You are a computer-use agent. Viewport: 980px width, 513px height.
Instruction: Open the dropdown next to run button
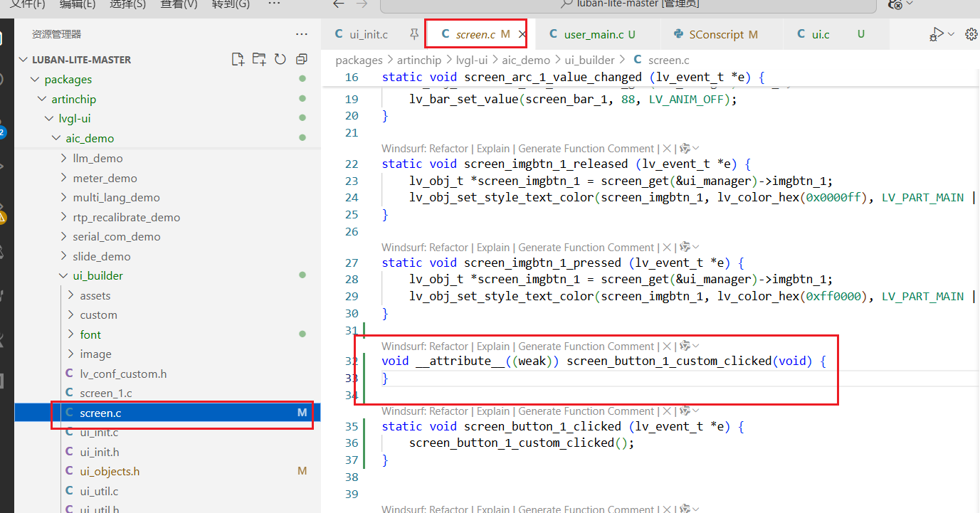coord(951,34)
